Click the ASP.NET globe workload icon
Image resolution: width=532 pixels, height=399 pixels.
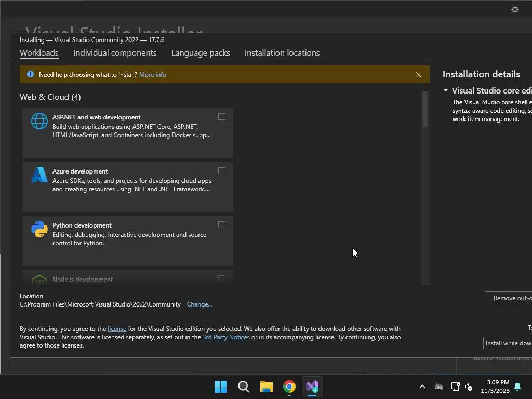click(x=39, y=121)
